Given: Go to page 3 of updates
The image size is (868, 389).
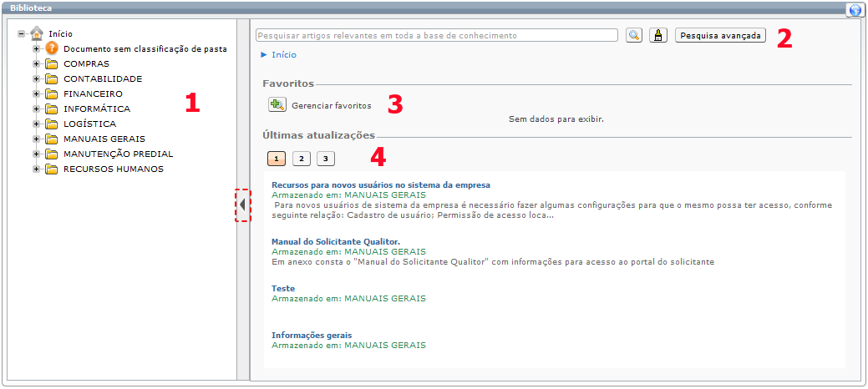Looking at the screenshot, I should 326,159.
